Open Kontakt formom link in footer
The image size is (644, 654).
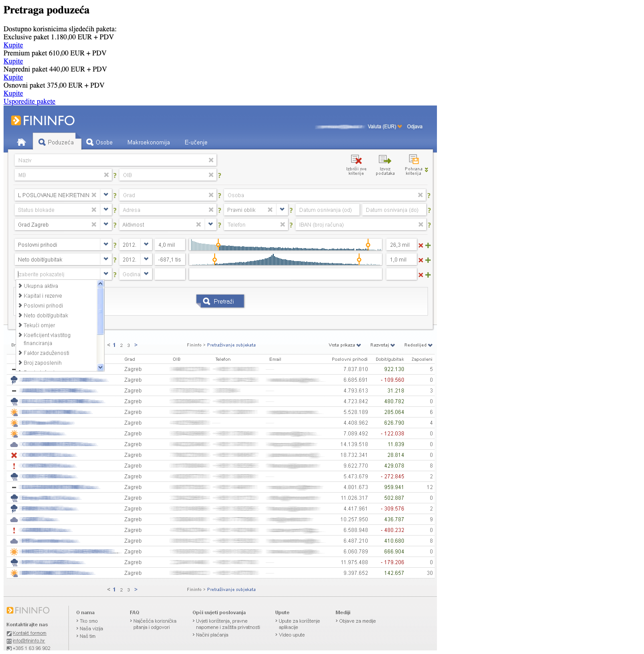[x=30, y=633]
